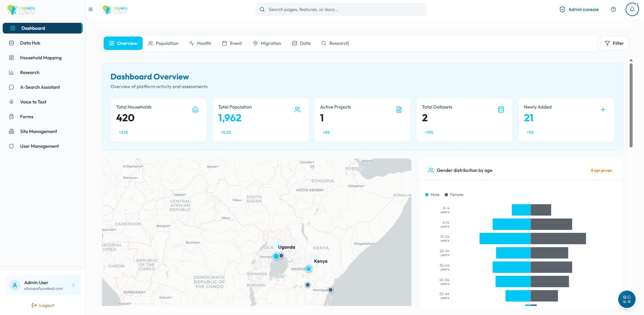
Task: Open Voice to Text
Action: 43,102
